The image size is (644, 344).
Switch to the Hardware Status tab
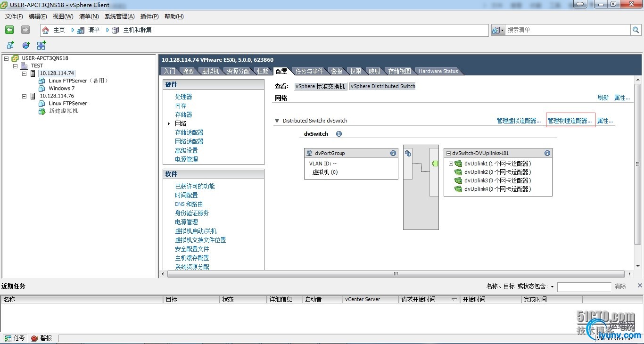(x=438, y=71)
